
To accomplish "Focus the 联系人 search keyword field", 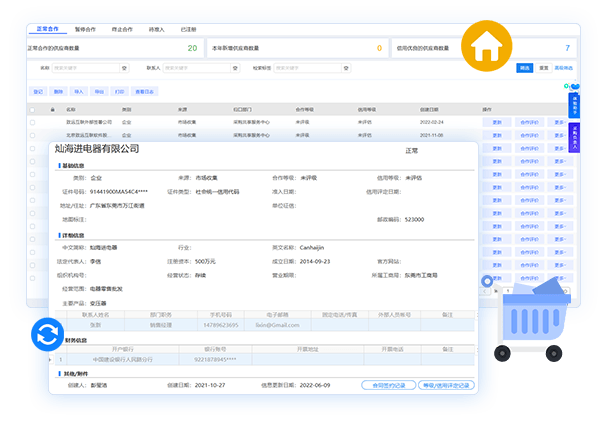I will pos(197,68).
